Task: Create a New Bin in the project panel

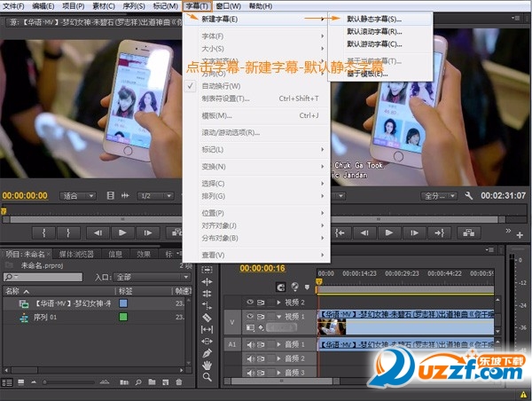Action: (x=152, y=382)
